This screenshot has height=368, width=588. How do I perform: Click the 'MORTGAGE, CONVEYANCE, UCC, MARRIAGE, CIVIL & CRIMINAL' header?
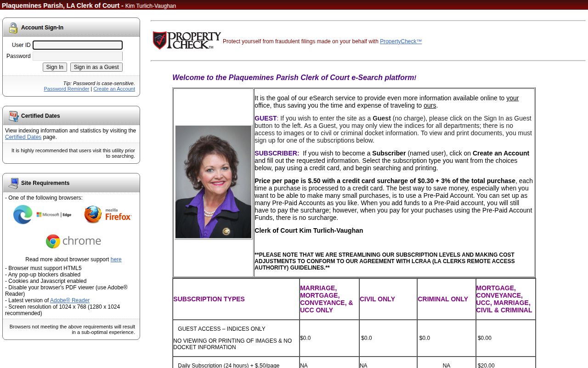click(x=504, y=299)
